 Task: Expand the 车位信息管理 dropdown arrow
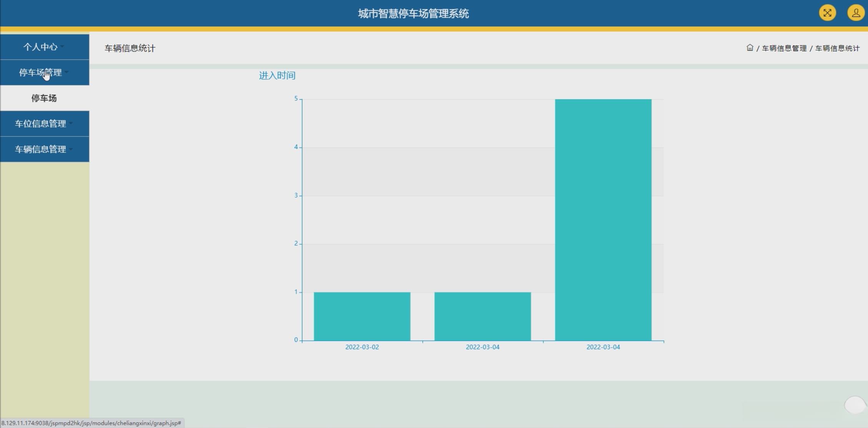tap(71, 123)
